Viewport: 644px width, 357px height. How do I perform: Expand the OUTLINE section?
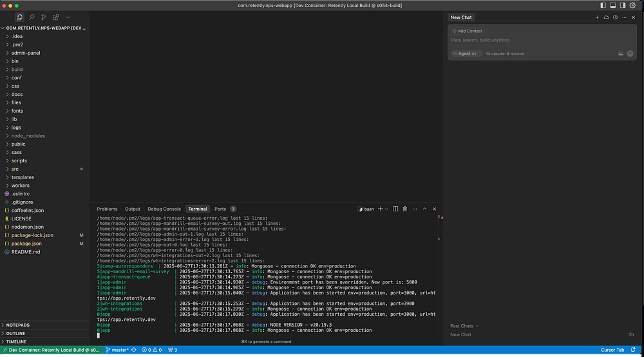click(16, 333)
